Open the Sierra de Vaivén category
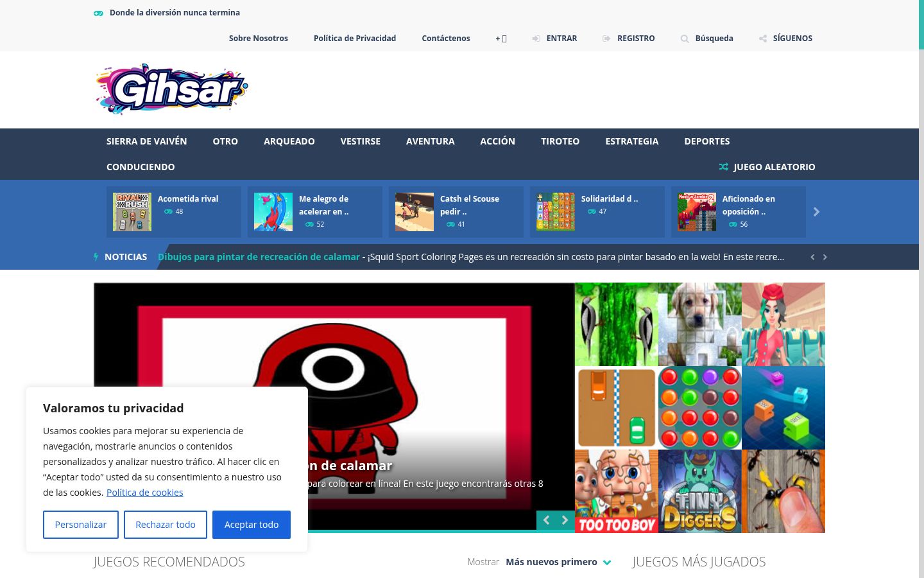The image size is (924, 578). coord(147,141)
